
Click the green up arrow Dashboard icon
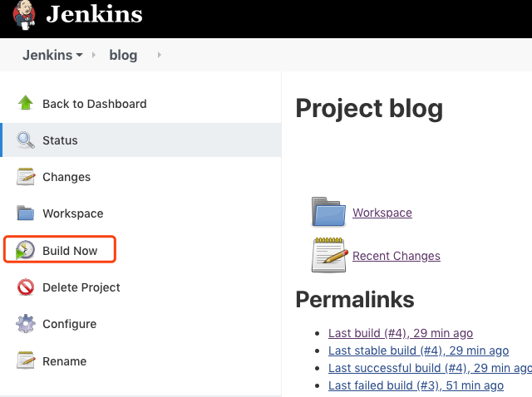[26, 103]
